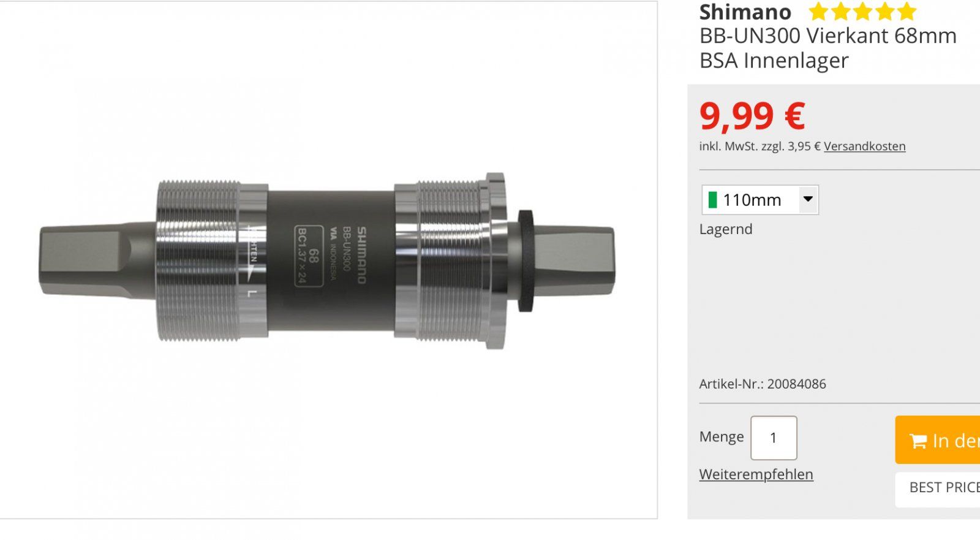Add item with the orange 'In den' button
The image size is (980, 540).
pyautogui.click(x=938, y=440)
